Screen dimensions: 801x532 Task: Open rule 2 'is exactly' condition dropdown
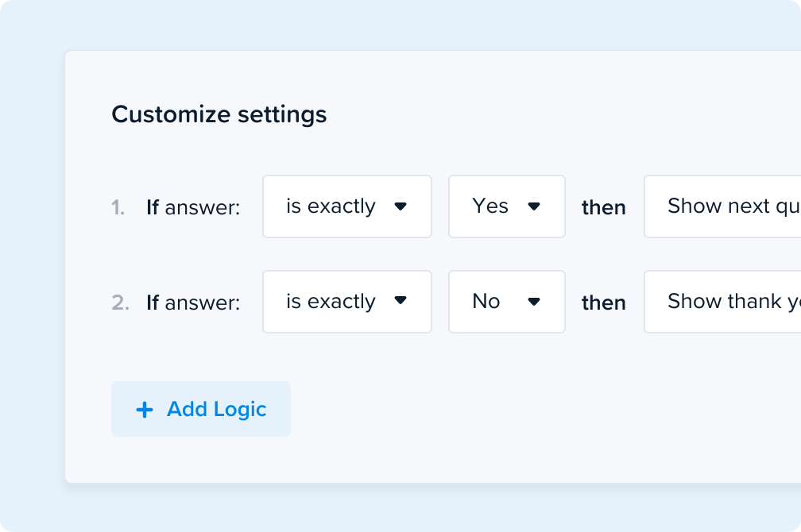pos(346,302)
